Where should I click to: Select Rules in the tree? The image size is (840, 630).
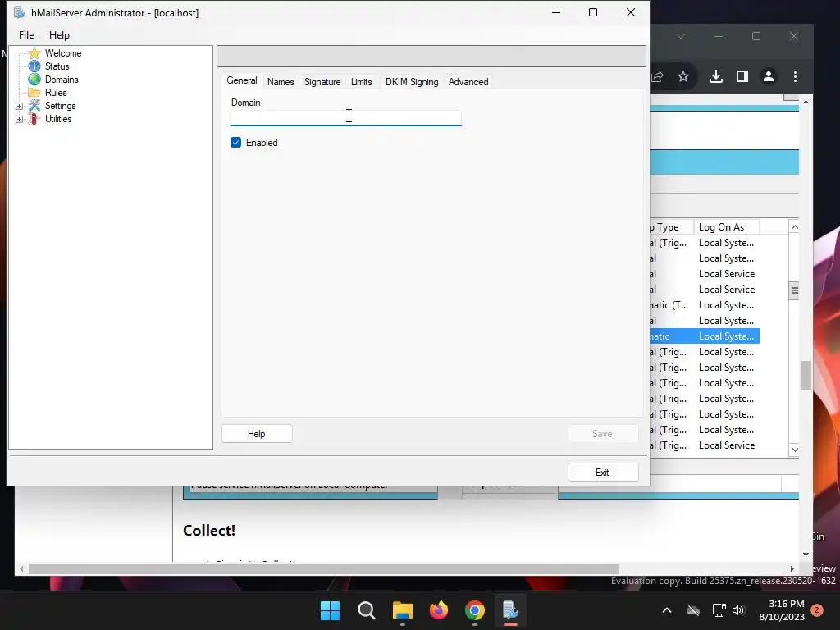click(x=56, y=93)
